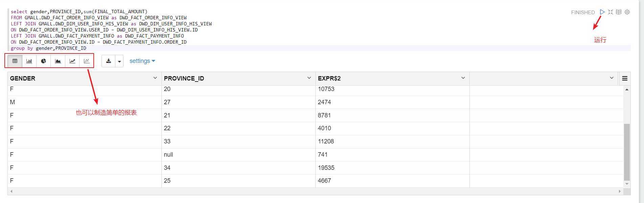Open EXPR$2 column dropdown menu
644x203 pixels.
(463, 78)
